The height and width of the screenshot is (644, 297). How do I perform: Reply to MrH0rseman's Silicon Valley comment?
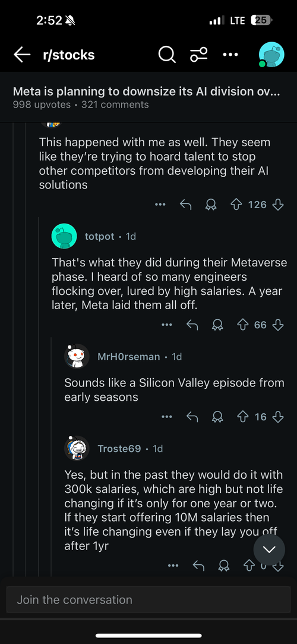pos(192,417)
